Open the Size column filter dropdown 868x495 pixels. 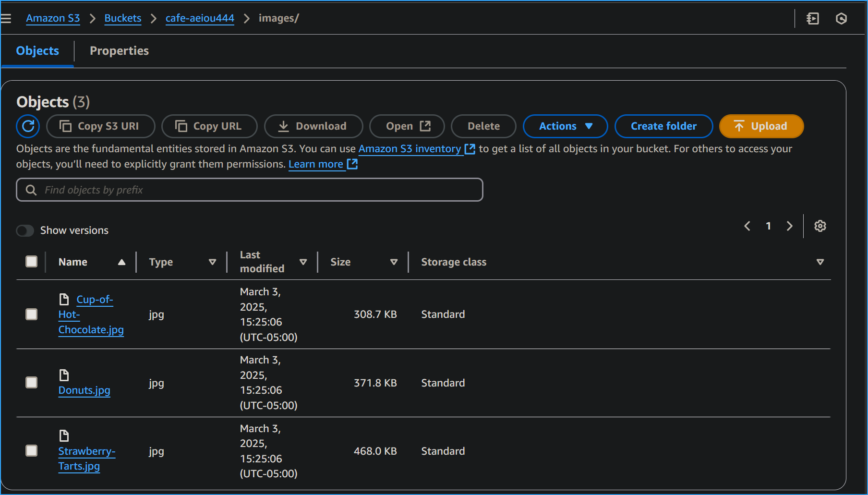click(x=394, y=262)
